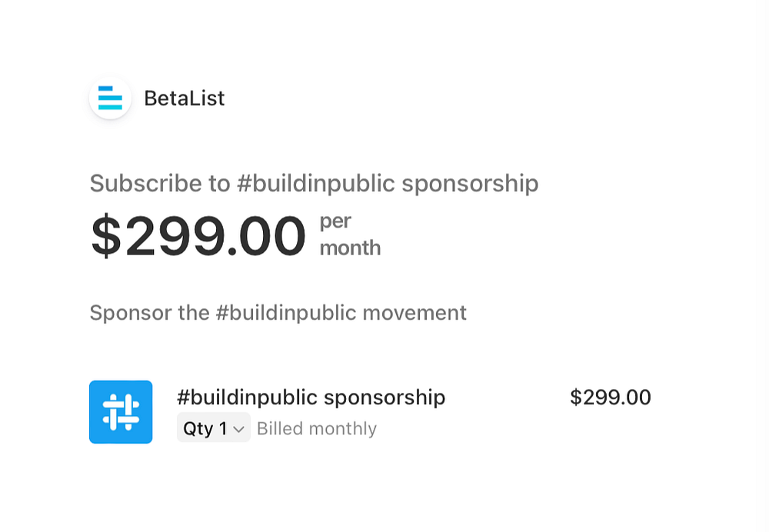Click the number 1 in quantity selector
Image resolution: width=769 pixels, height=532 pixels.
pos(223,428)
